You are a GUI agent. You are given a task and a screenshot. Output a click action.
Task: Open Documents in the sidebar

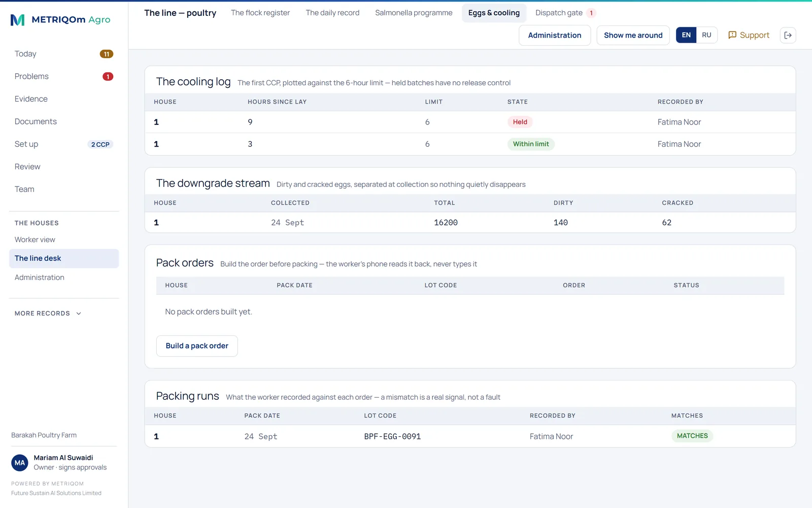click(64, 121)
